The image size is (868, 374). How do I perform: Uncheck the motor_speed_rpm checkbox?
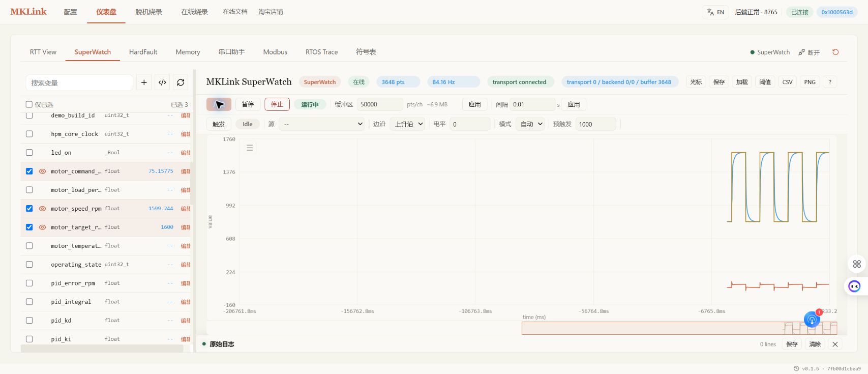pos(29,209)
